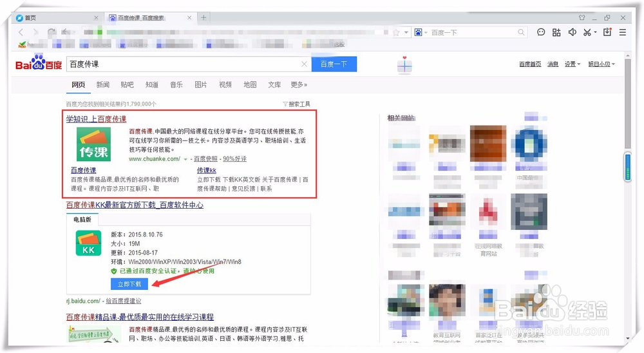Click the scissors screenshot icon

pos(587,32)
